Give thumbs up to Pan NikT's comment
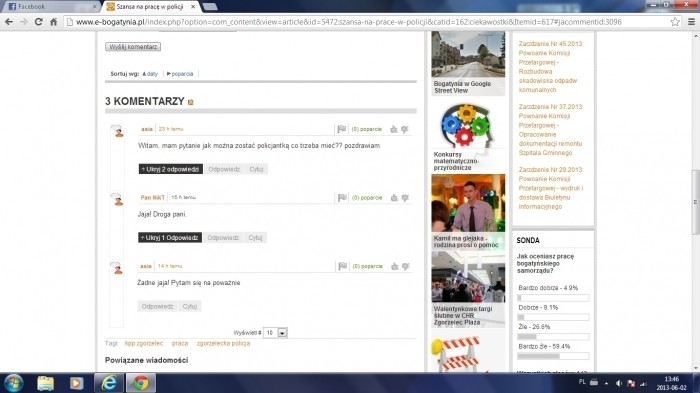 pos(394,197)
